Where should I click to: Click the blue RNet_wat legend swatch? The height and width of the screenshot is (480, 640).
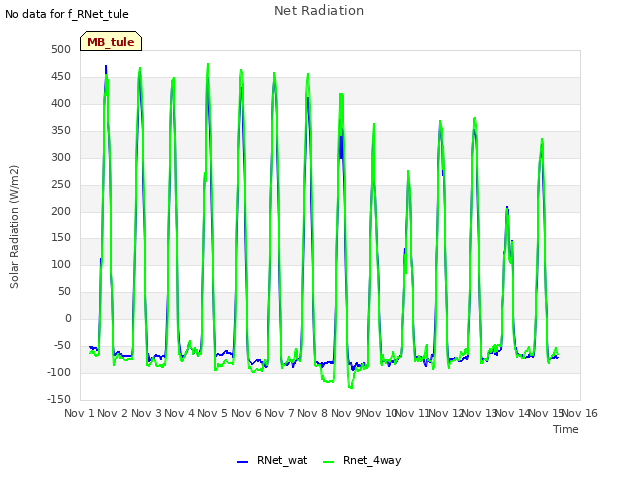click(242, 462)
